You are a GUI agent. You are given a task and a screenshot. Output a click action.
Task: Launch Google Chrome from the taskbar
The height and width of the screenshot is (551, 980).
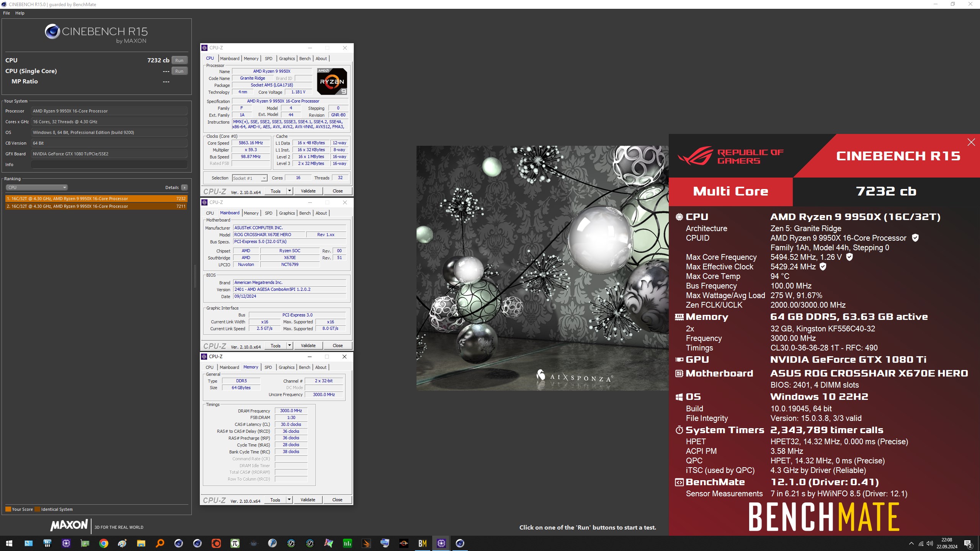tap(103, 543)
